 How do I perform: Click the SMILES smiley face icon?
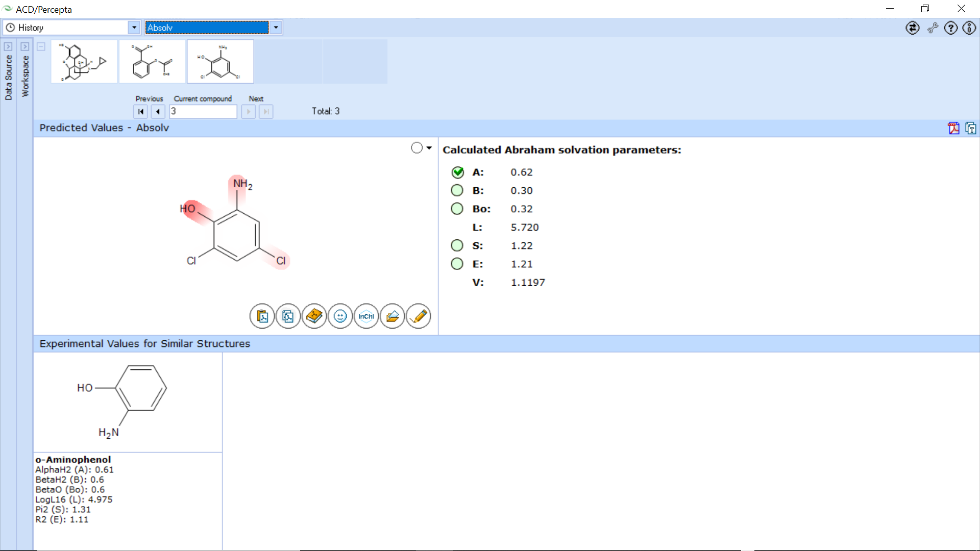pyautogui.click(x=340, y=316)
